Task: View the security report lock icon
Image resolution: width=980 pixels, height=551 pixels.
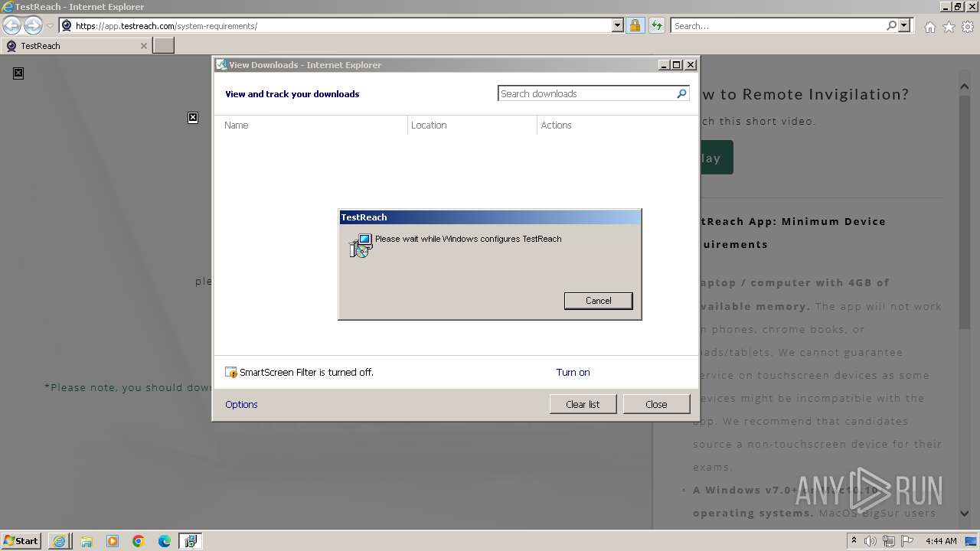Action: pyautogui.click(x=635, y=25)
